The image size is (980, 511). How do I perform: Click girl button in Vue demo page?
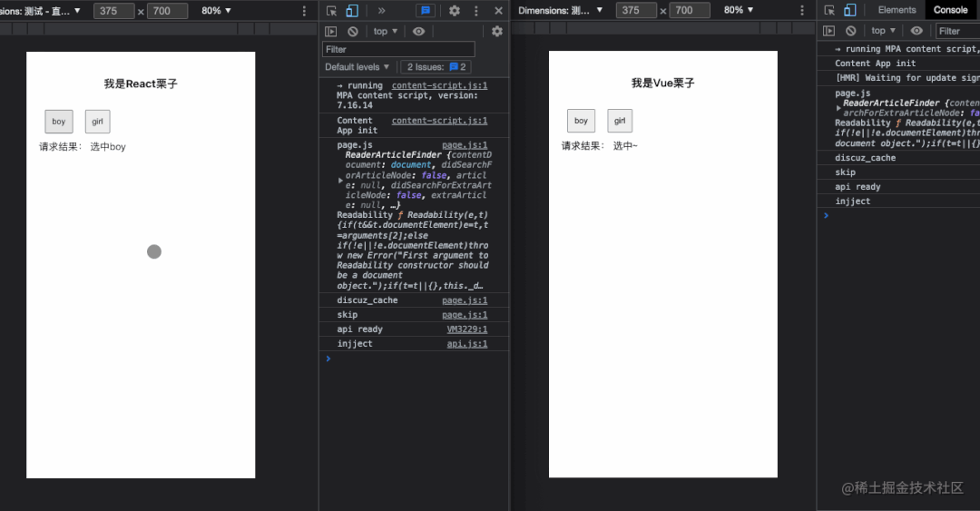pos(620,121)
